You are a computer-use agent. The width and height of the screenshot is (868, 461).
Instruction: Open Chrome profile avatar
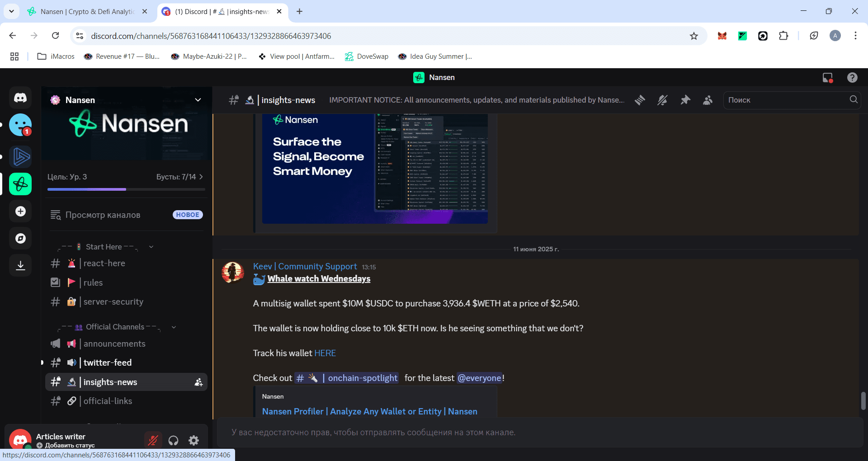tap(835, 36)
